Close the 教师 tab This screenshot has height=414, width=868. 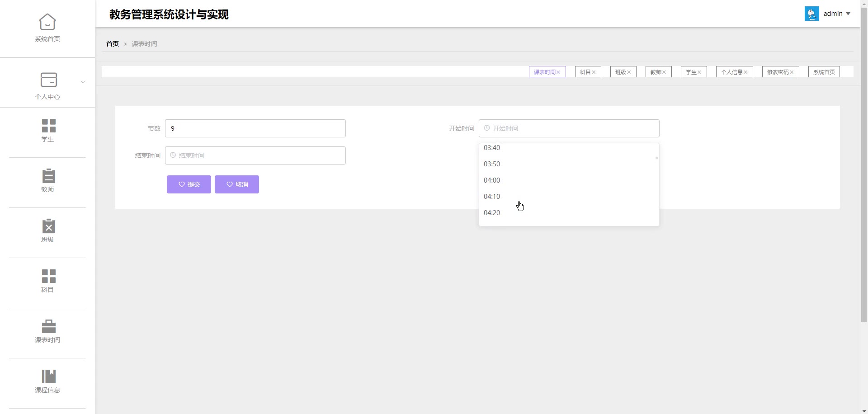click(x=664, y=72)
